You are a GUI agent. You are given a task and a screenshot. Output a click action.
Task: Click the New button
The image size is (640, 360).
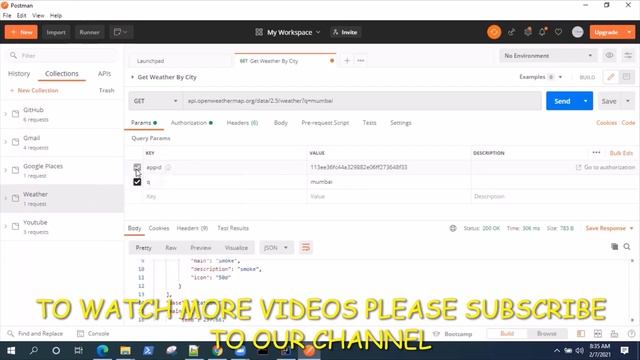(21, 32)
